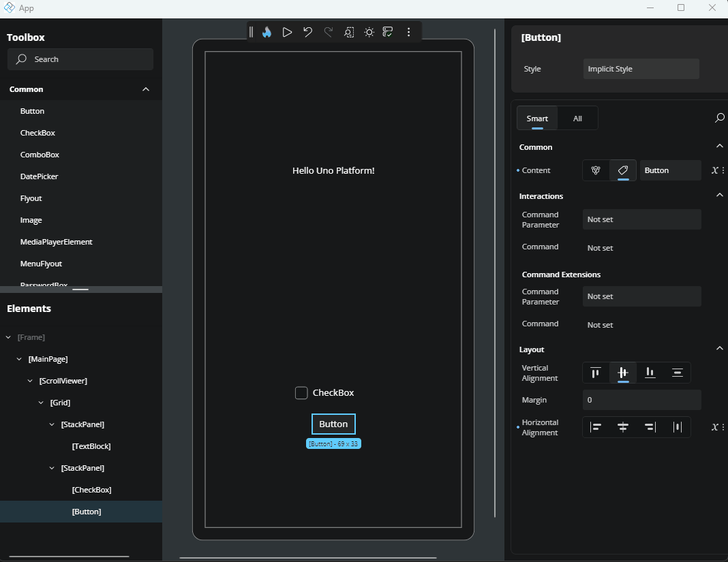Toggle the CheckBox in the app preview

(x=301, y=392)
